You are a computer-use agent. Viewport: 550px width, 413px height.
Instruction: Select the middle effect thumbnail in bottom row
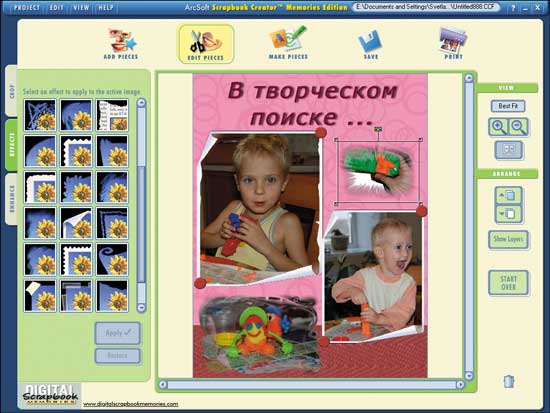pyautogui.click(x=76, y=296)
